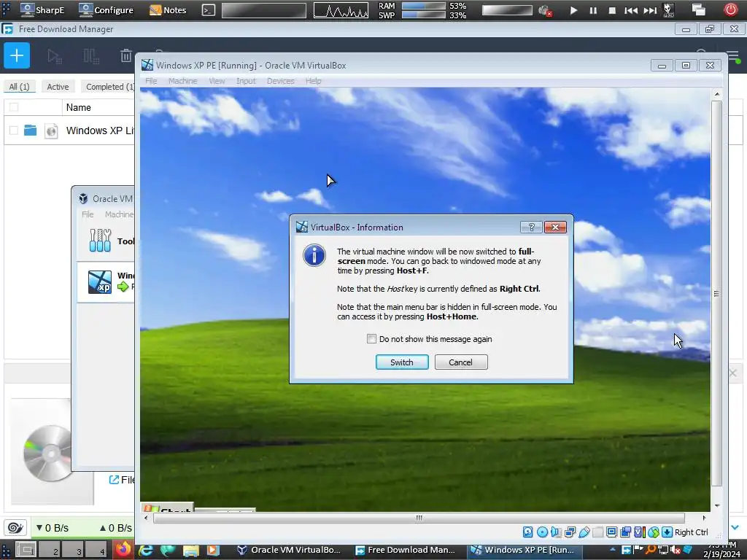Click the red power button in top bar
The width and height of the screenshot is (747, 560).
(x=731, y=9)
